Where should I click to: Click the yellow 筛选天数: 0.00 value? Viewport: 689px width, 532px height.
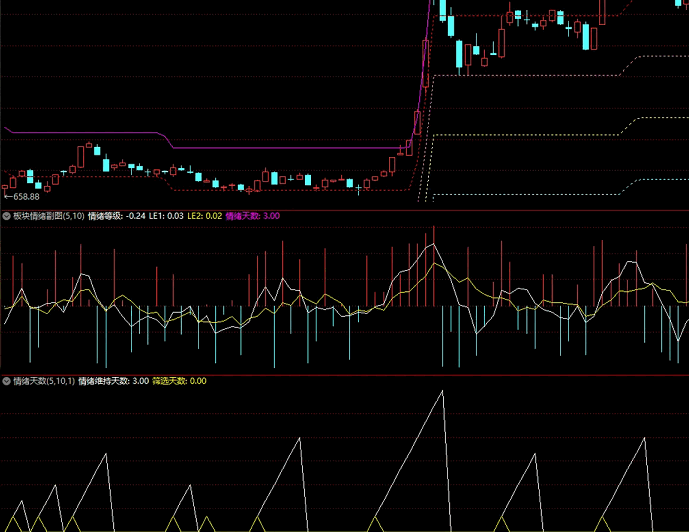[x=179, y=381]
